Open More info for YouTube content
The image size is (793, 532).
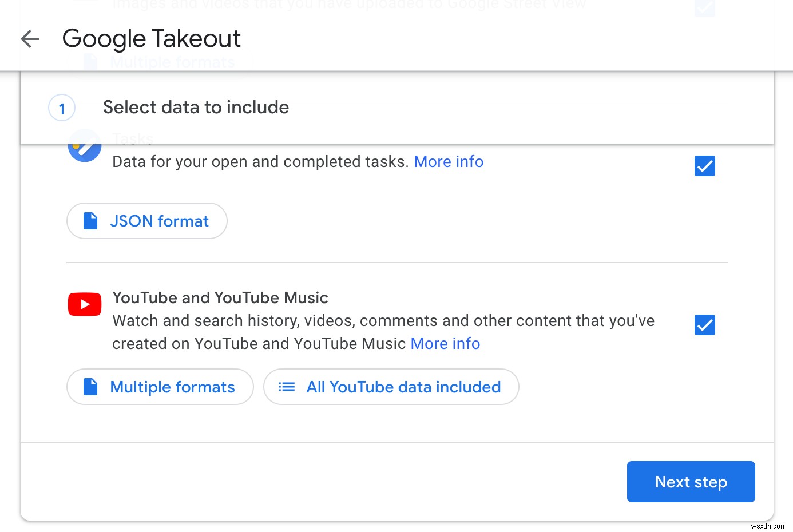click(445, 343)
